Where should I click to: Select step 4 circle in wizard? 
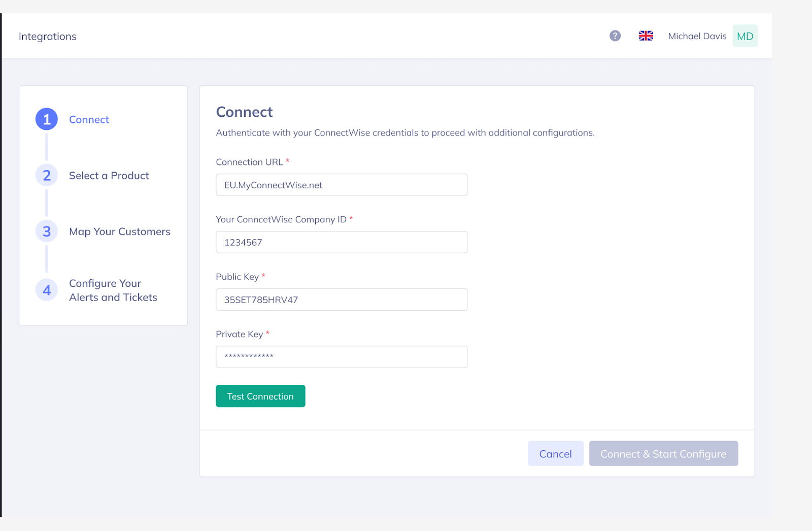(47, 290)
